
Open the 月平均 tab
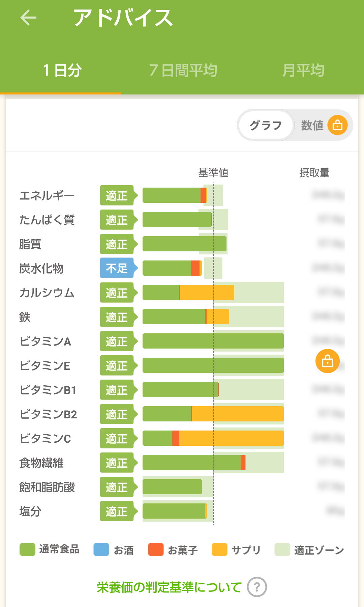click(x=303, y=71)
